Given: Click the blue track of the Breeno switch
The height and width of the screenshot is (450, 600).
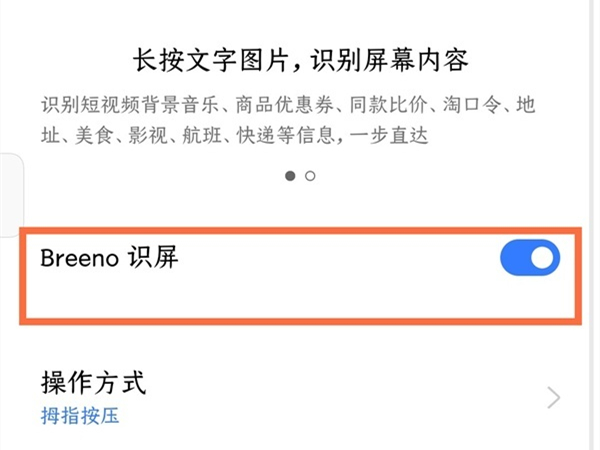Looking at the screenshot, I should pyautogui.click(x=514, y=259).
